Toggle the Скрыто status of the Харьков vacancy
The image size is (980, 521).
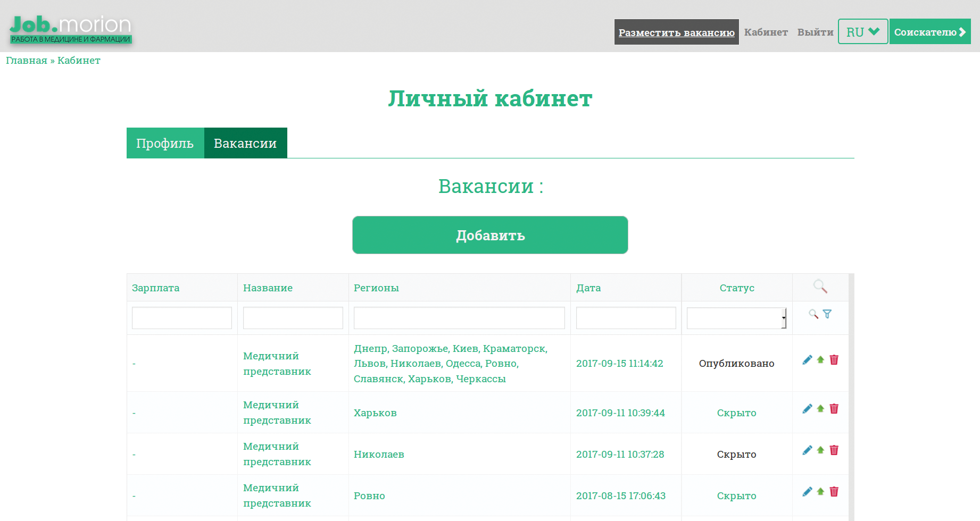tap(736, 413)
